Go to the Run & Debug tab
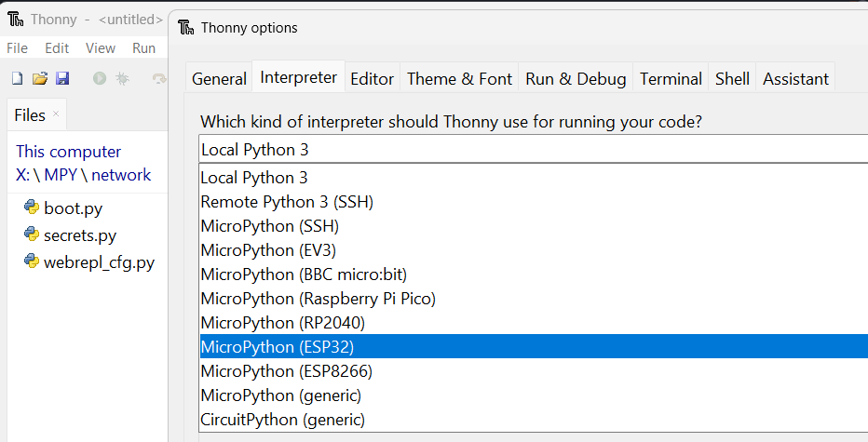Screen dimensions: 868x442 [576, 79]
